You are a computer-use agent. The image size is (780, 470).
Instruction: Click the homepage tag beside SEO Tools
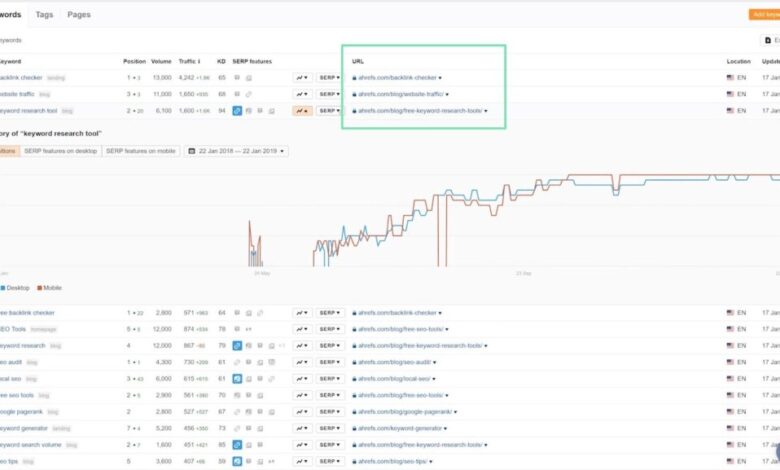43,329
